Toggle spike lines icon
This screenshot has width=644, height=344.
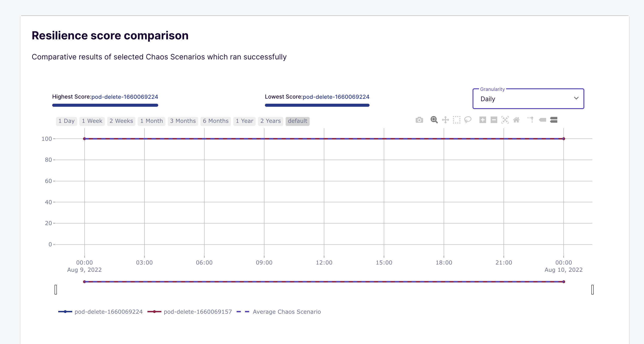(531, 120)
